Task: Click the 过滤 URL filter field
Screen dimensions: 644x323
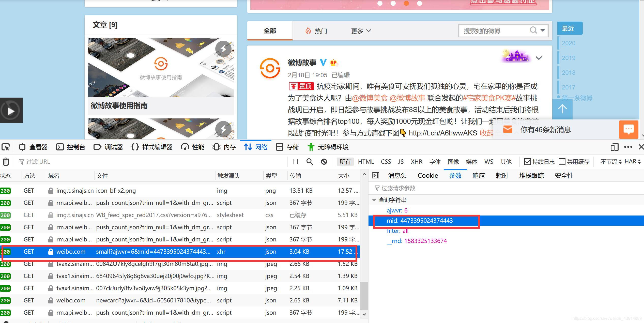Action: tap(152, 162)
